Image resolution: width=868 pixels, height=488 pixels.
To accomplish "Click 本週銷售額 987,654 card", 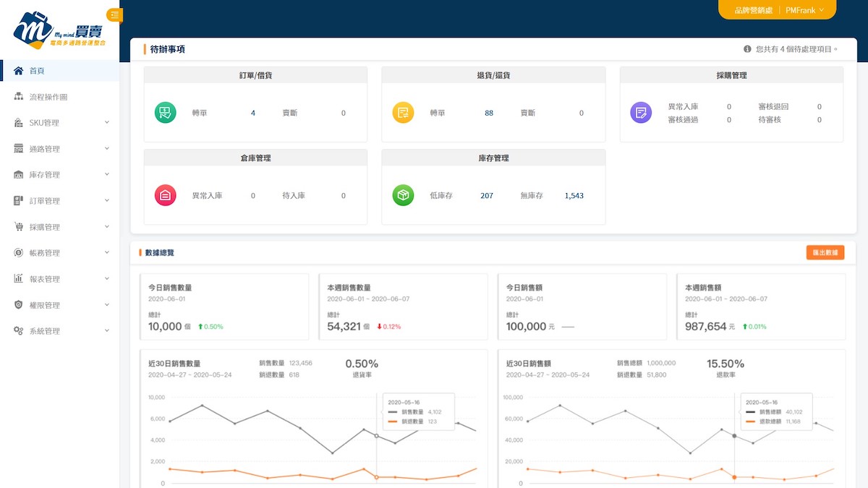I will pyautogui.click(x=760, y=307).
